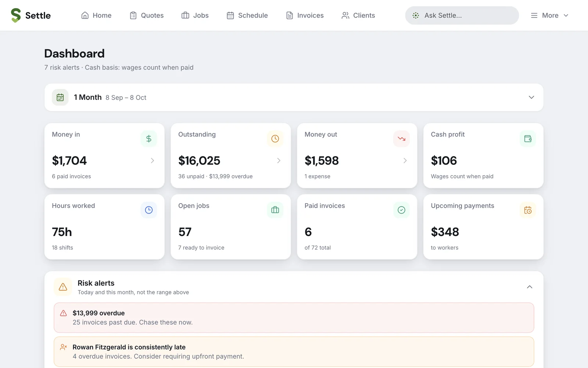Open Money in details chevron

tap(153, 160)
